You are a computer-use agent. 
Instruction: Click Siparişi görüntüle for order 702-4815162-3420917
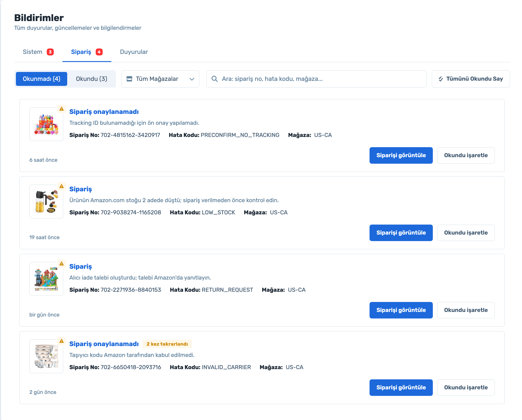[x=401, y=155]
